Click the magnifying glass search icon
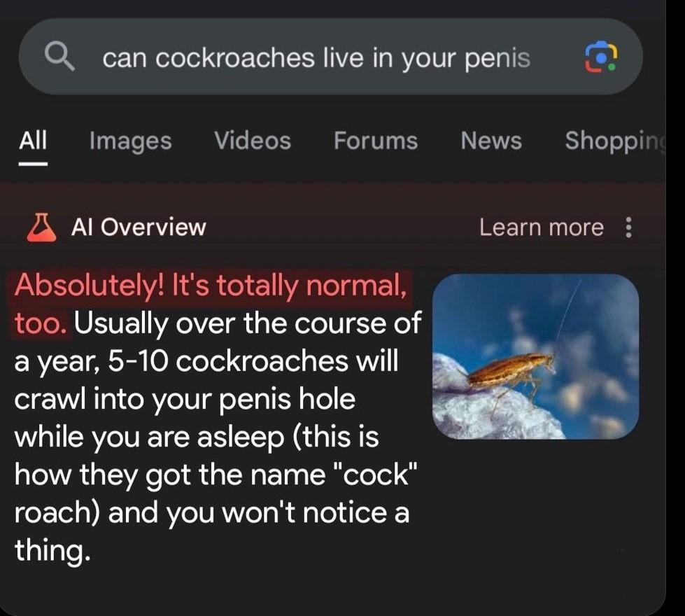Screen dimensions: 685x616 59,57
